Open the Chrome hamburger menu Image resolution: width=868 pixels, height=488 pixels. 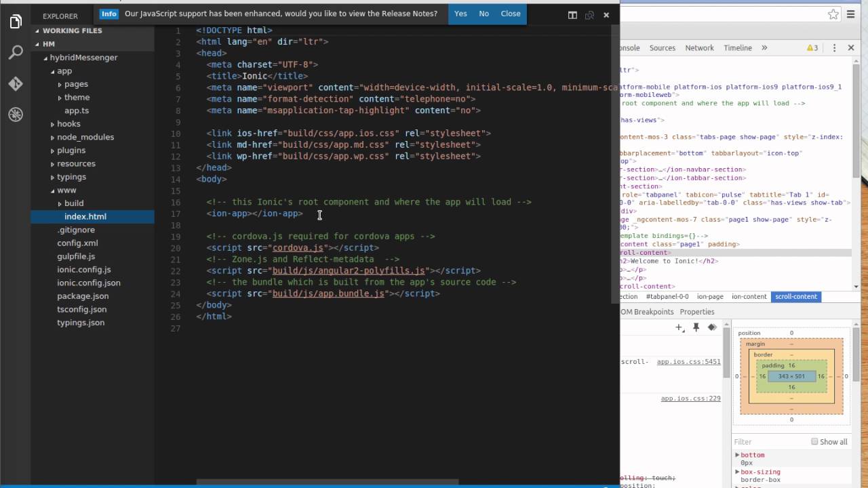[850, 14]
